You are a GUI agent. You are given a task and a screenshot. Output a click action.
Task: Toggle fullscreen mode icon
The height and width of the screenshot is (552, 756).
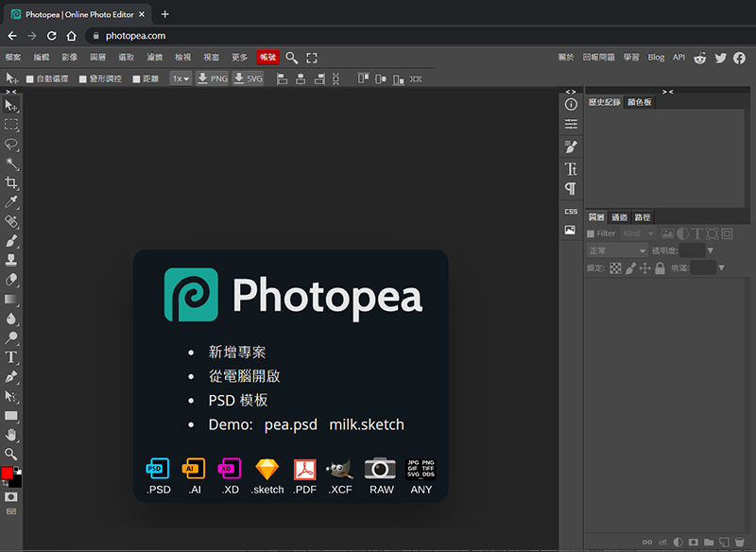pos(312,58)
